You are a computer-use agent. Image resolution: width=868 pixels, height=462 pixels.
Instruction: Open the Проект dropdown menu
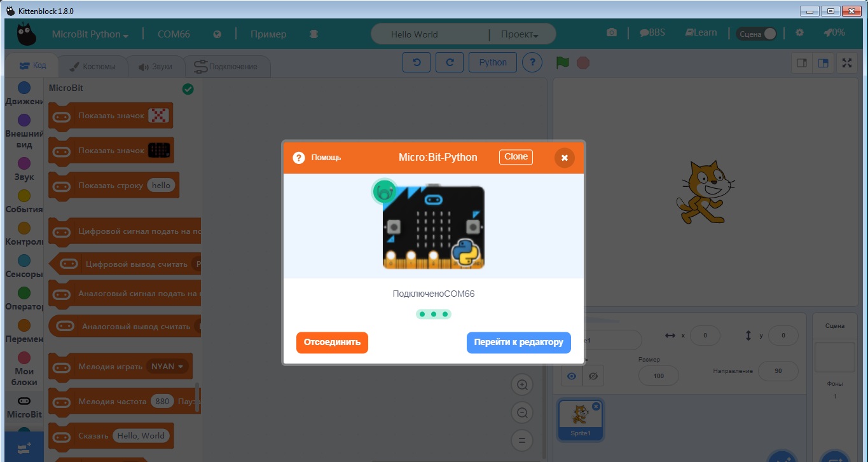(520, 34)
